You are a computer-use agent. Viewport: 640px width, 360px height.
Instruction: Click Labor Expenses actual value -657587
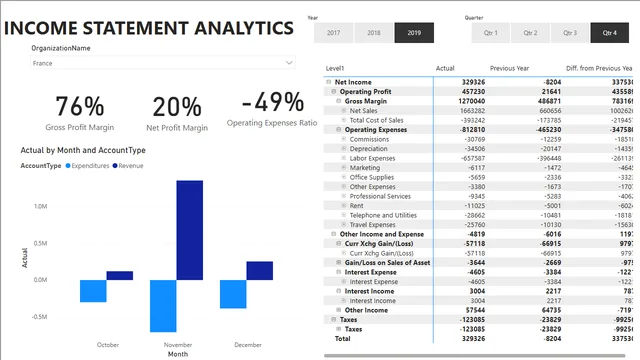(x=473, y=158)
